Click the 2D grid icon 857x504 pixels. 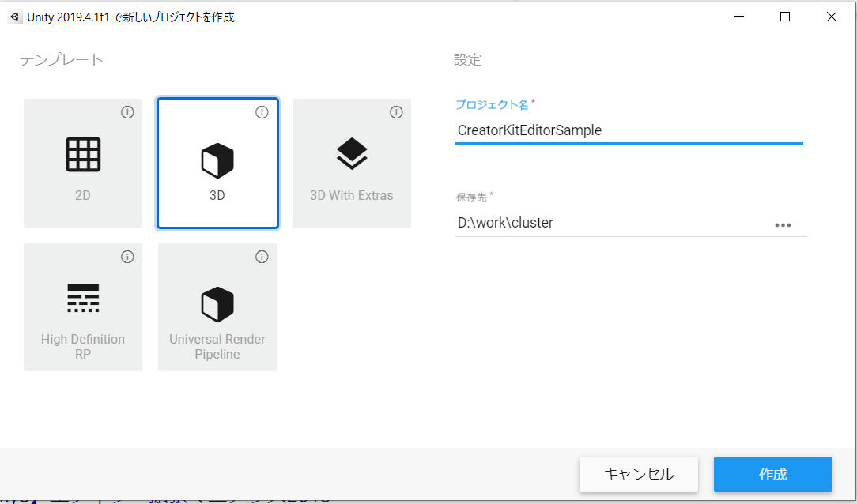(83, 155)
